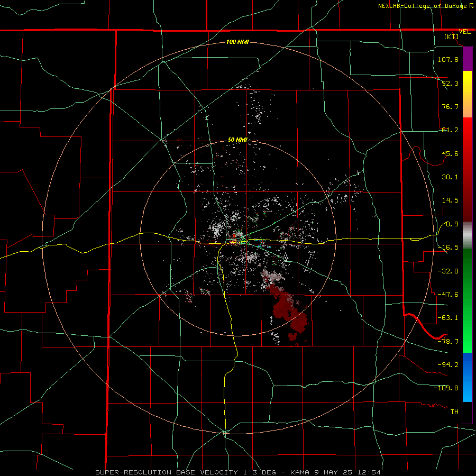Image resolution: width=476 pixels, height=476 pixels.
Task: Click the TH threshold label on legend
Action: 454,411
